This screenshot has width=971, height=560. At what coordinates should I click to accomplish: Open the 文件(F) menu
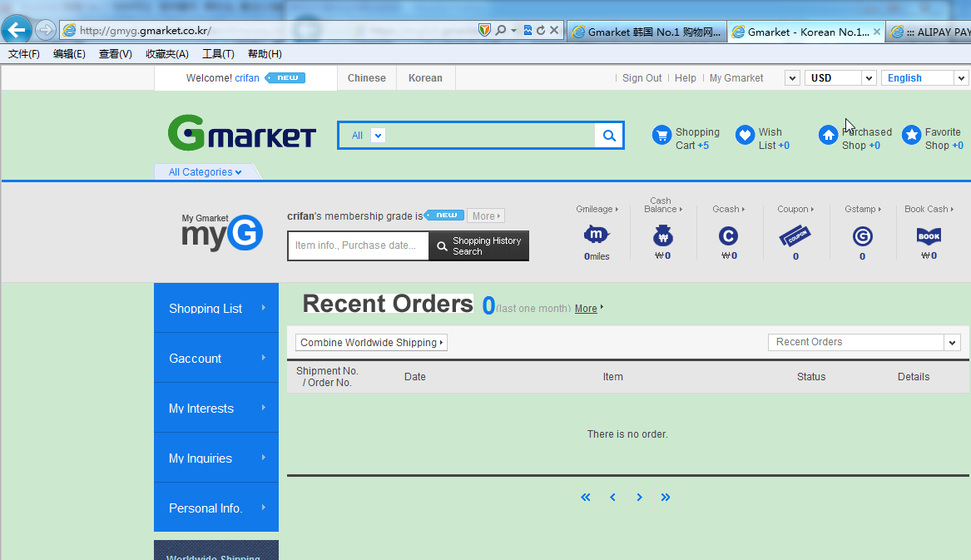pyautogui.click(x=24, y=54)
